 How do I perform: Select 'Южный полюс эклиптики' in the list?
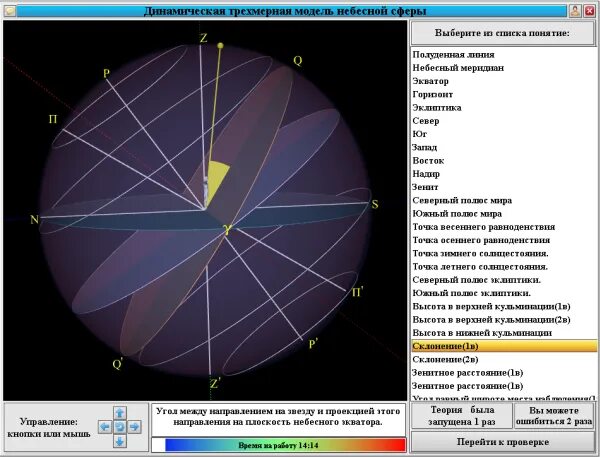(504, 294)
